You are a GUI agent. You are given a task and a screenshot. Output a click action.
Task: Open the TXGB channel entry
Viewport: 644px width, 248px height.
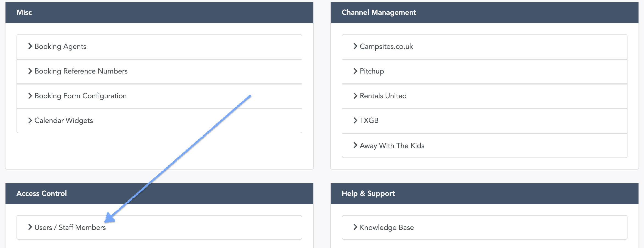(x=485, y=121)
